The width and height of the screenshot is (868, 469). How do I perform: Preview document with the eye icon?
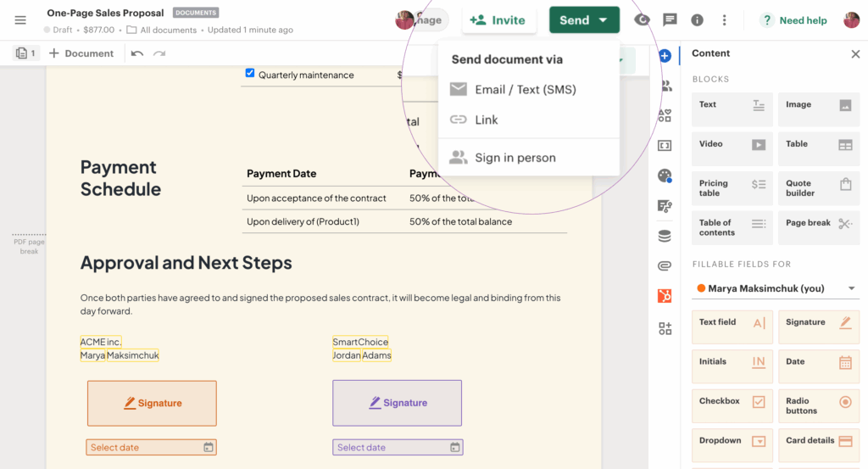[x=643, y=20]
